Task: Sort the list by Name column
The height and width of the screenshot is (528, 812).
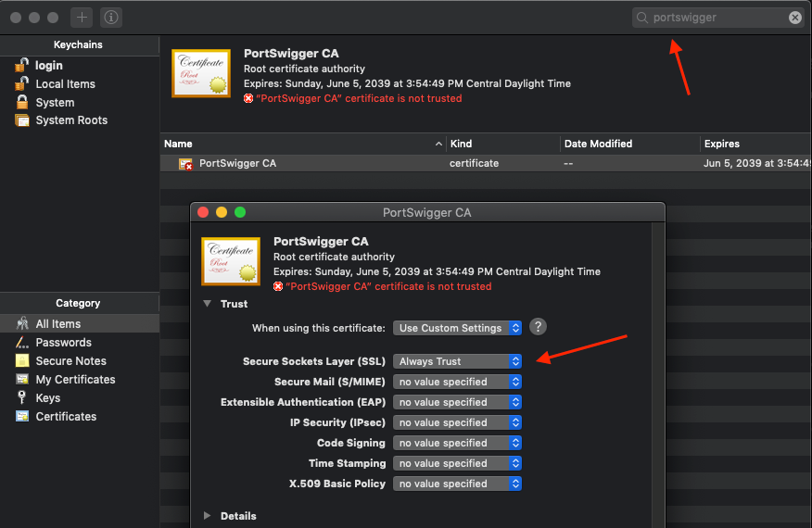Action: [303, 144]
